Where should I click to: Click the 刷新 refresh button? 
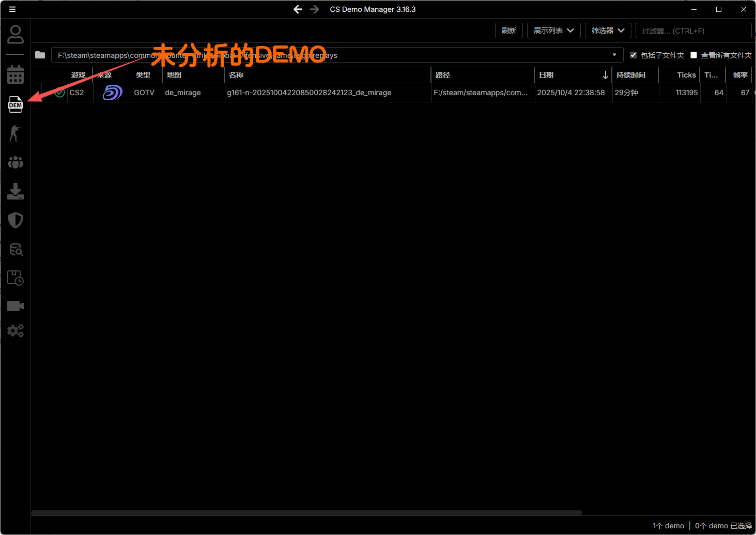tap(508, 30)
